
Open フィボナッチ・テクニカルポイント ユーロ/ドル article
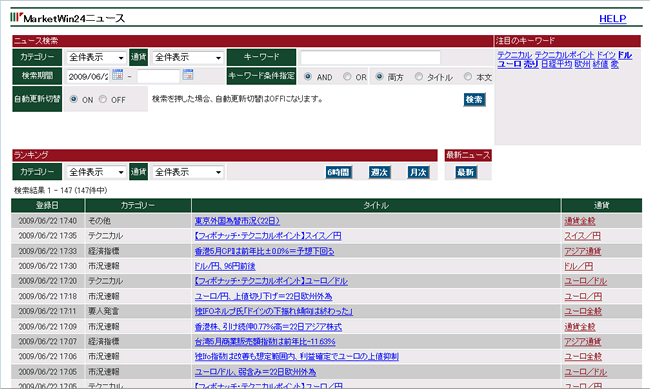271,281
